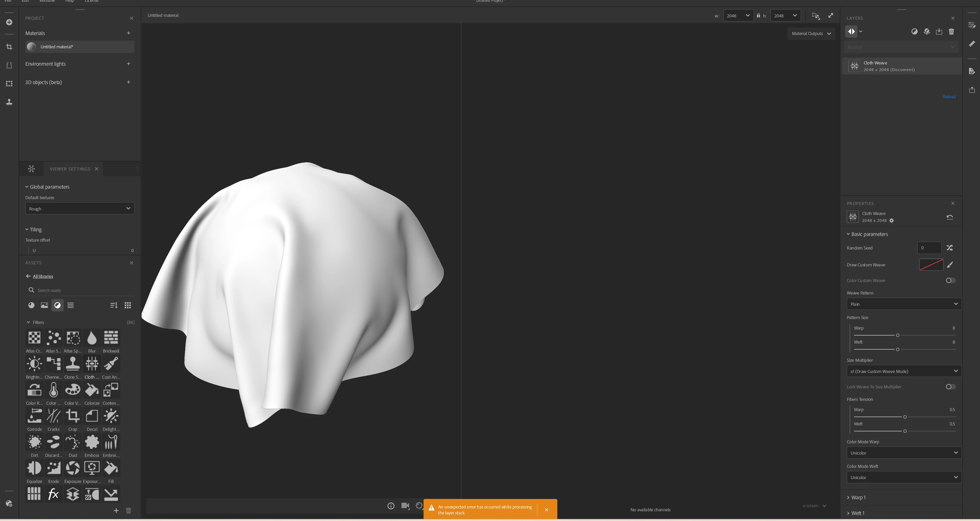Click the Pattern Size Warp slider handle
Screen dimensions: 980x521
[897, 335]
